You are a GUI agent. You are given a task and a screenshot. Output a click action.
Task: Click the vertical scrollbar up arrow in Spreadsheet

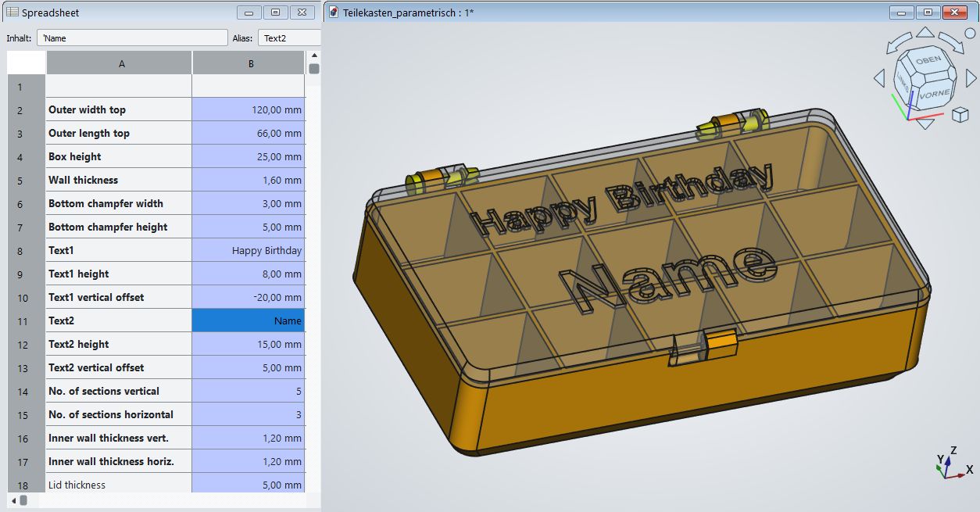[x=314, y=56]
